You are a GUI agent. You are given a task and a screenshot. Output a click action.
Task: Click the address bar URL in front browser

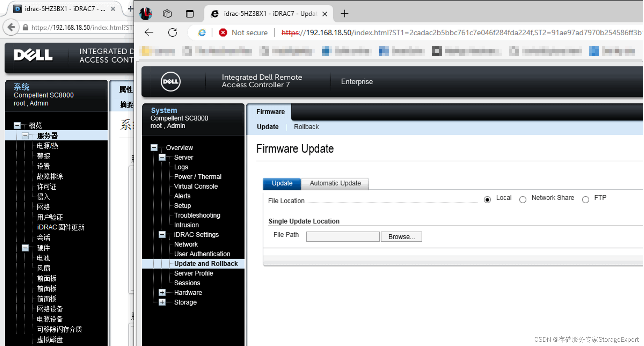pos(462,33)
